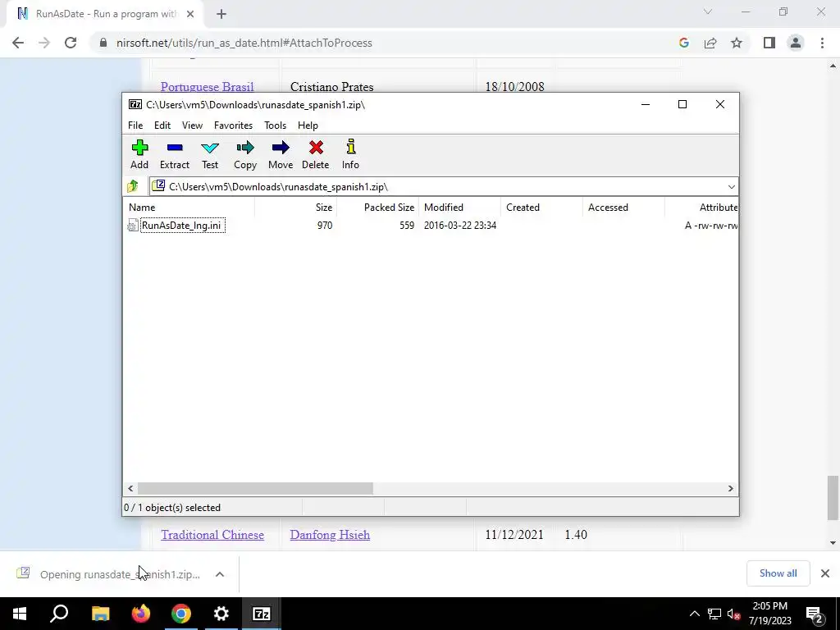Open a new Chrome tab

(x=221, y=14)
